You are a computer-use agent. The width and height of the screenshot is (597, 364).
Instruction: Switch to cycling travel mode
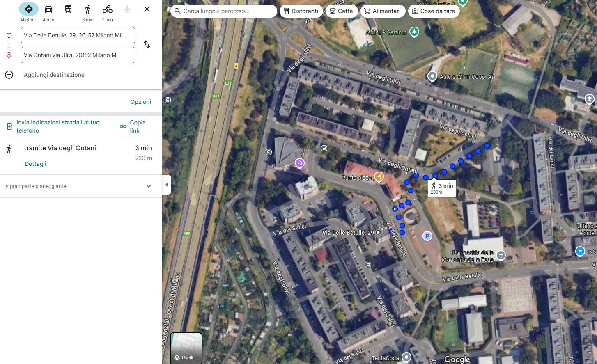pyautogui.click(x=108, y=9)
